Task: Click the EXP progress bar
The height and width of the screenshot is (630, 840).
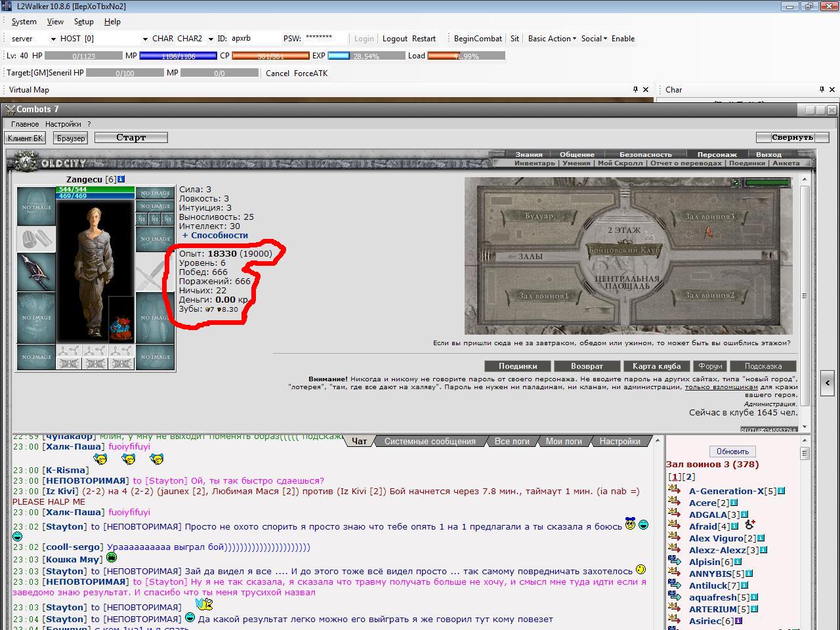Action: pos(366,56)
